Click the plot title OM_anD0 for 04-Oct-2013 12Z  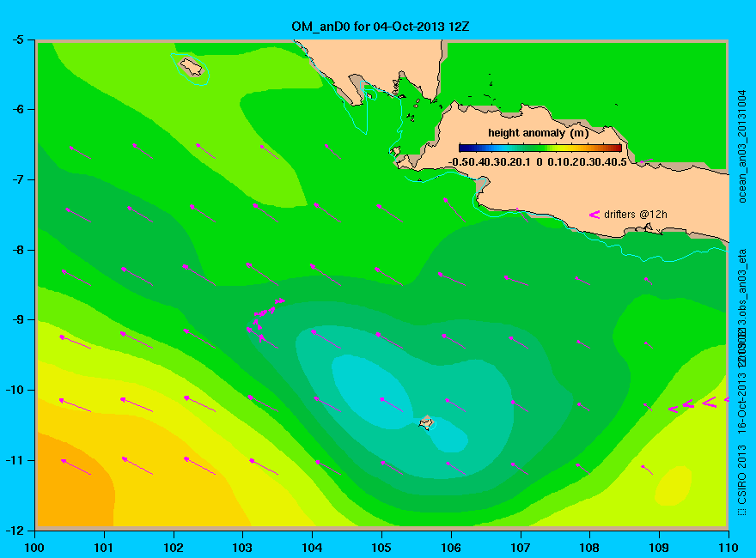pyautogui.click(x=380, y=26)
